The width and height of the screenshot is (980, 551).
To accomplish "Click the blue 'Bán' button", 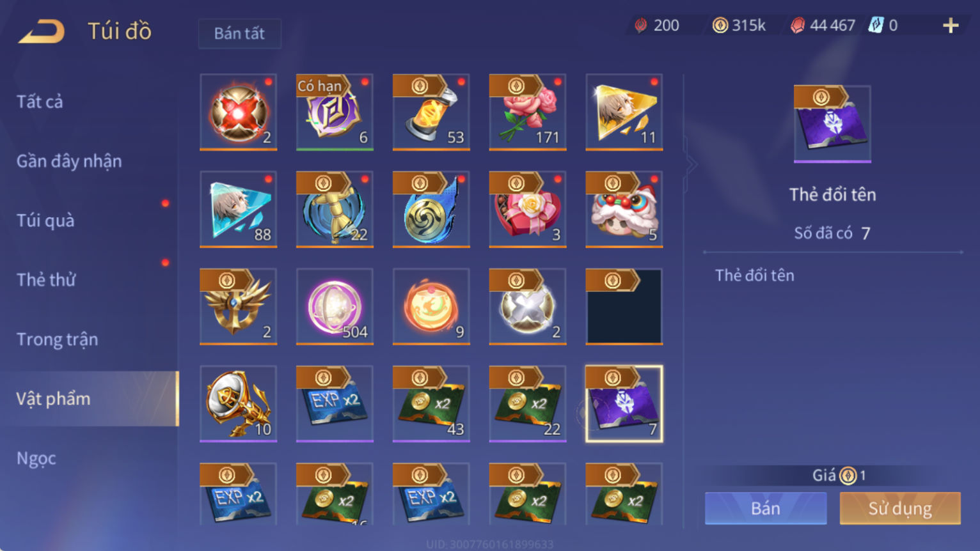I will coord(766,508).
